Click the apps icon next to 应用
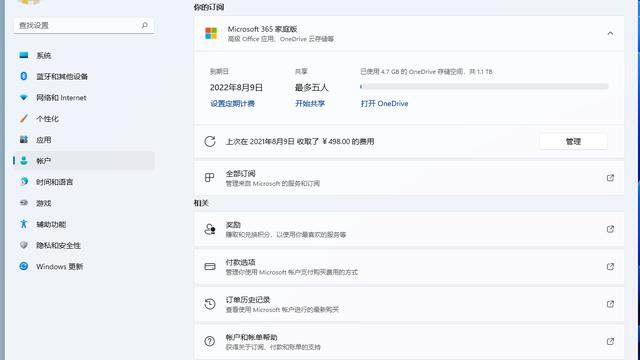This screenshot has width=640, height=360. click(24, 140)
